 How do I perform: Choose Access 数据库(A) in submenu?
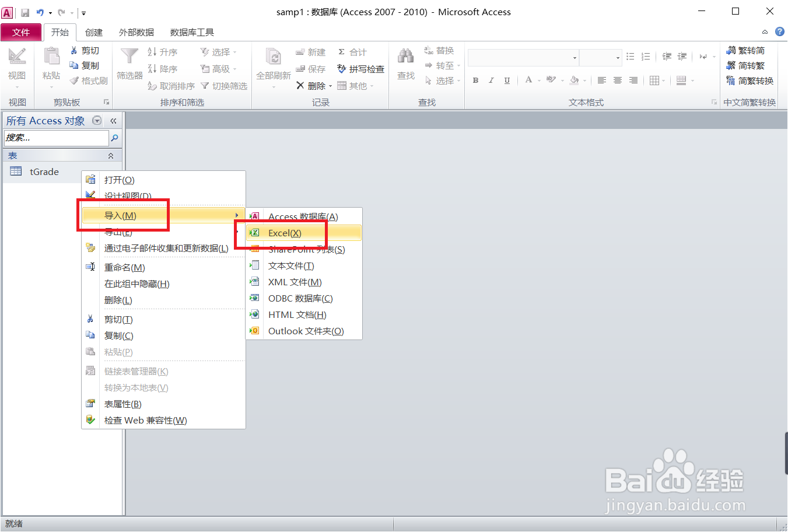pos(304,216)
